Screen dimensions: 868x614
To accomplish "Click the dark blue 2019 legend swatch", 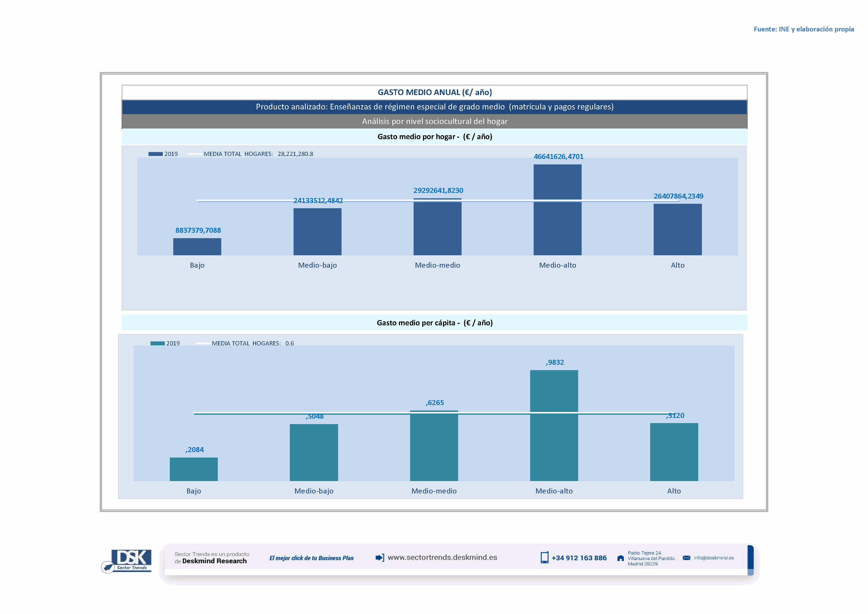I will (x=155, y=154).
